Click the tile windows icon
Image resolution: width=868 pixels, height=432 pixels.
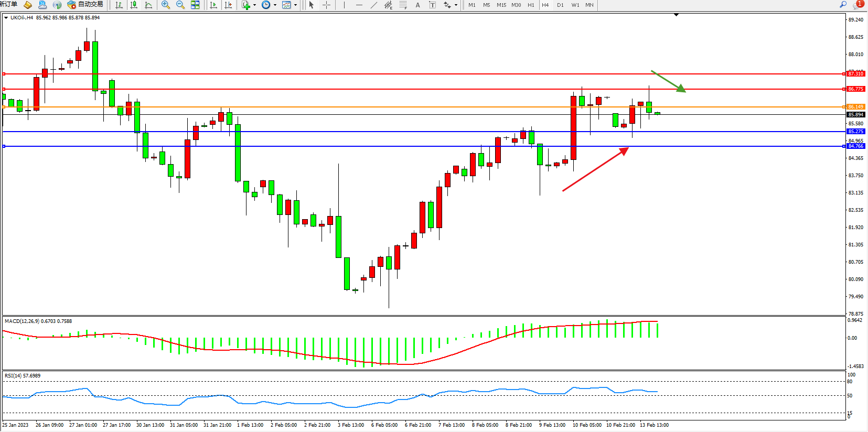[195, 5]
